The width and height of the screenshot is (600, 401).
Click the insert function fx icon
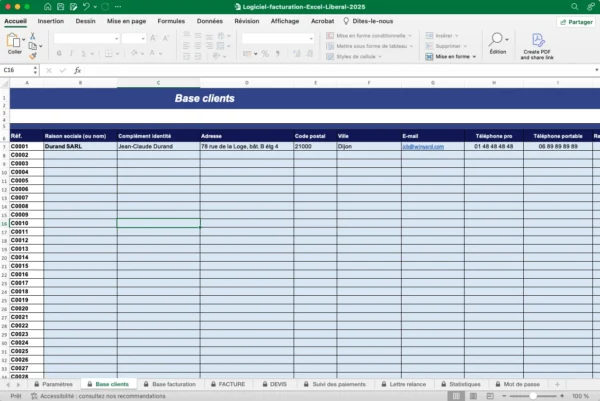tap(77, 70)
